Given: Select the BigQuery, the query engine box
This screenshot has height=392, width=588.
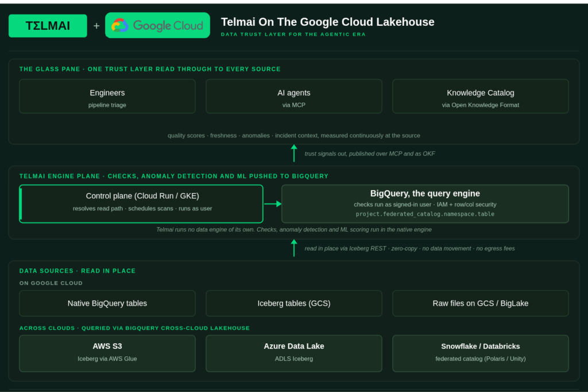Looking at the screenshot, I should 425,204.
